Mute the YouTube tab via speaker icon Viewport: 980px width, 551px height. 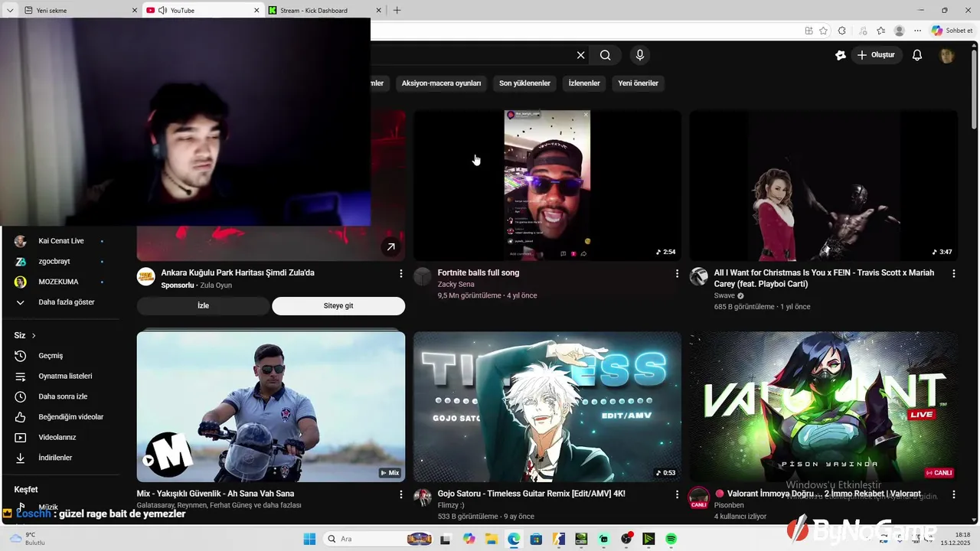[x=162, y=10]
